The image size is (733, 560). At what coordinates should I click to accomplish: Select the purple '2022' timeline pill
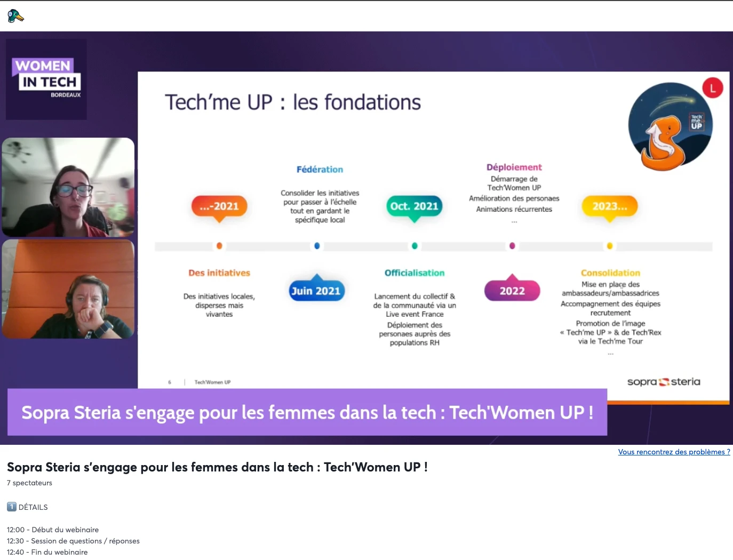pyautogui.click(x=512, y=291)
